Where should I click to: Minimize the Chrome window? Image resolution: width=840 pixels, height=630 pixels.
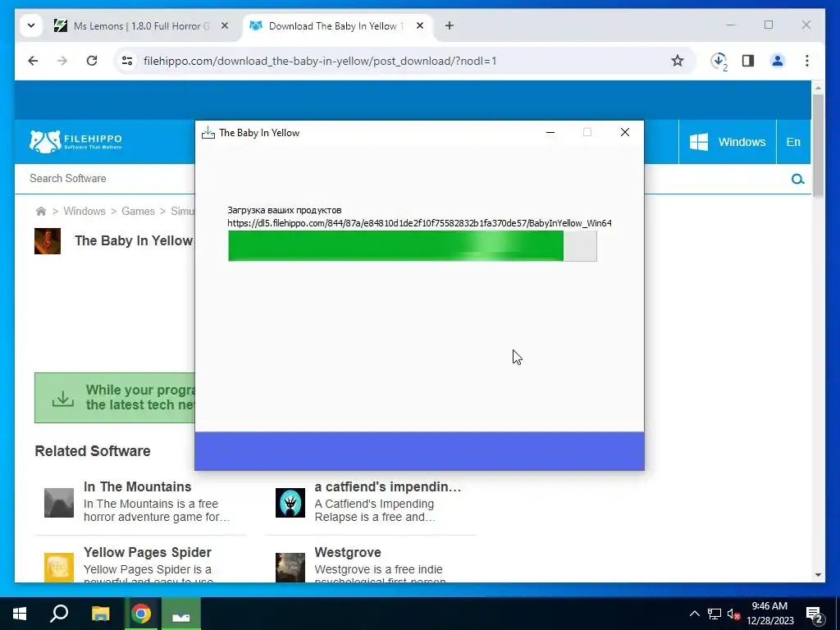coord(731,25)
